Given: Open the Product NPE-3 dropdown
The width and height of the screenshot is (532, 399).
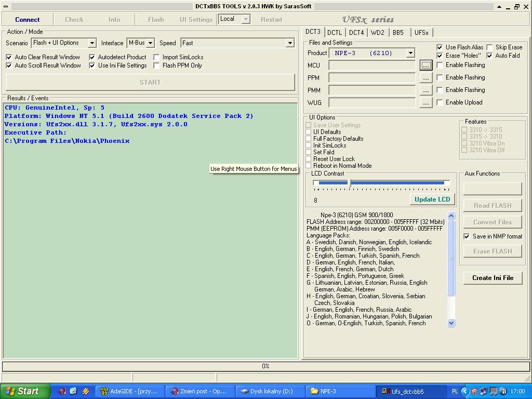Looking at the screenshot, I should point(410,53).
